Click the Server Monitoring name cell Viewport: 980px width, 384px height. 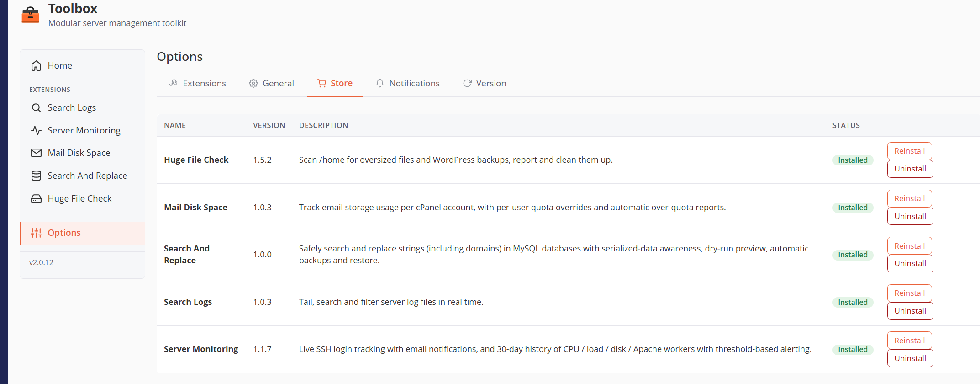201,349
